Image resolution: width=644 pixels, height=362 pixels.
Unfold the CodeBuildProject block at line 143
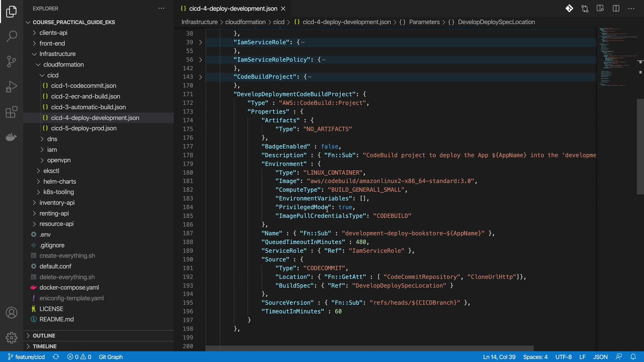[201, 77]
